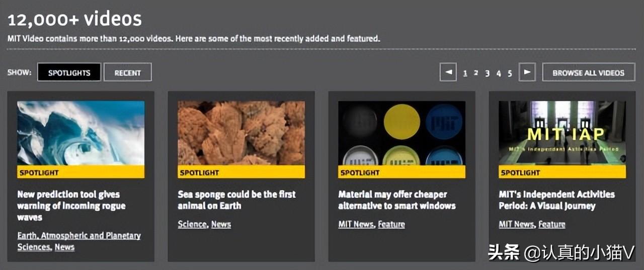Go to next page with right arrow
Image resolution: width=644 pixels, height=270 pixels.
(x=527, y=72)
